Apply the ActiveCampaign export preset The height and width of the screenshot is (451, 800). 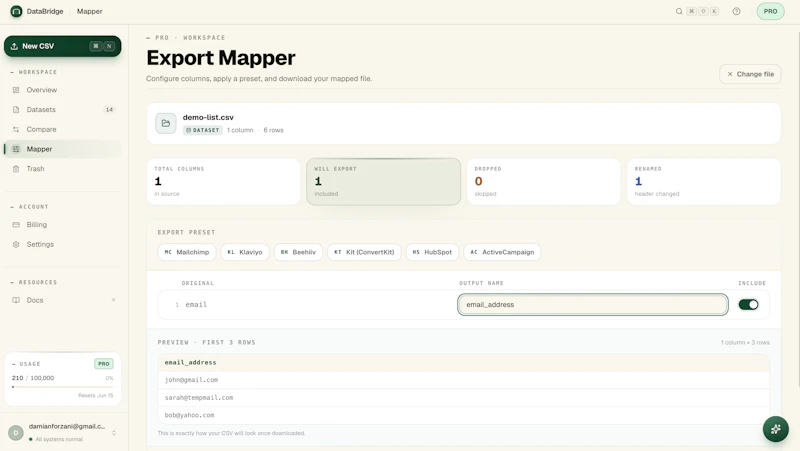coord(502,252)
